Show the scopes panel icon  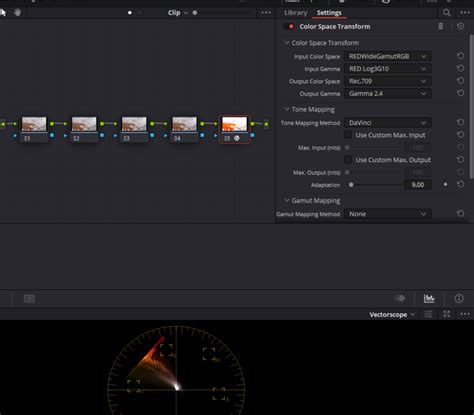(x=429, y=298)
